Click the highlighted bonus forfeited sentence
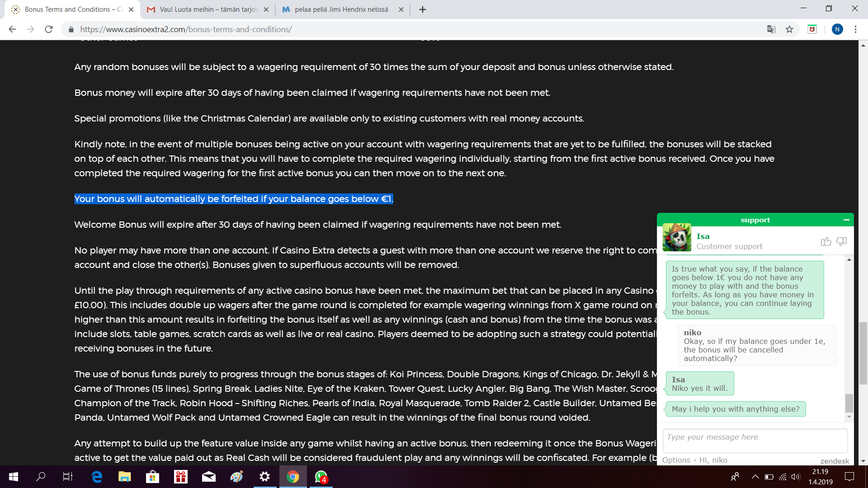868x488 pixels. click(234, 199)
